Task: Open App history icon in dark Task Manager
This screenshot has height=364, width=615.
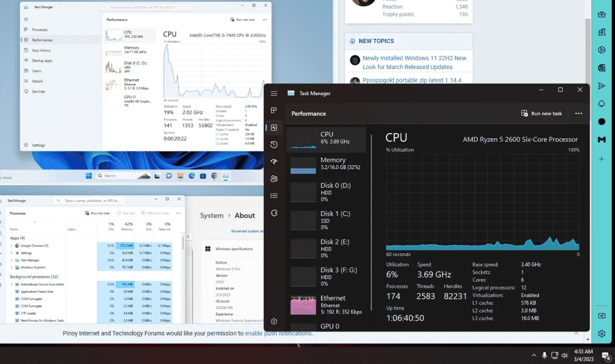Action: point(274,145)
